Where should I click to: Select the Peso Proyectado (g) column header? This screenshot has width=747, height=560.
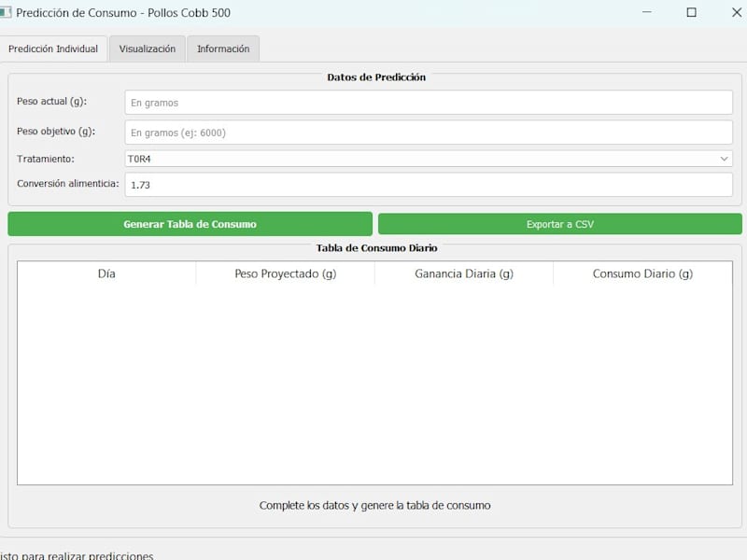[286, 273]
